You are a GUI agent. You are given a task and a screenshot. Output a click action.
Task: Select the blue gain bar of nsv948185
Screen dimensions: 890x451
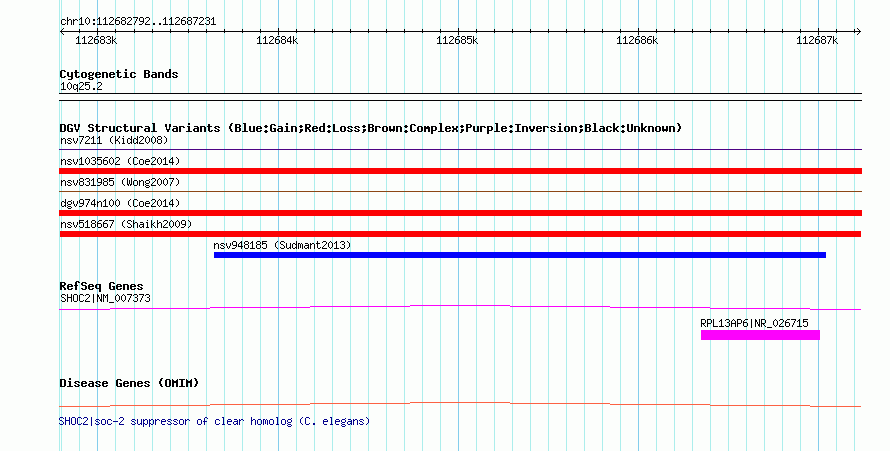pos(520,255)
